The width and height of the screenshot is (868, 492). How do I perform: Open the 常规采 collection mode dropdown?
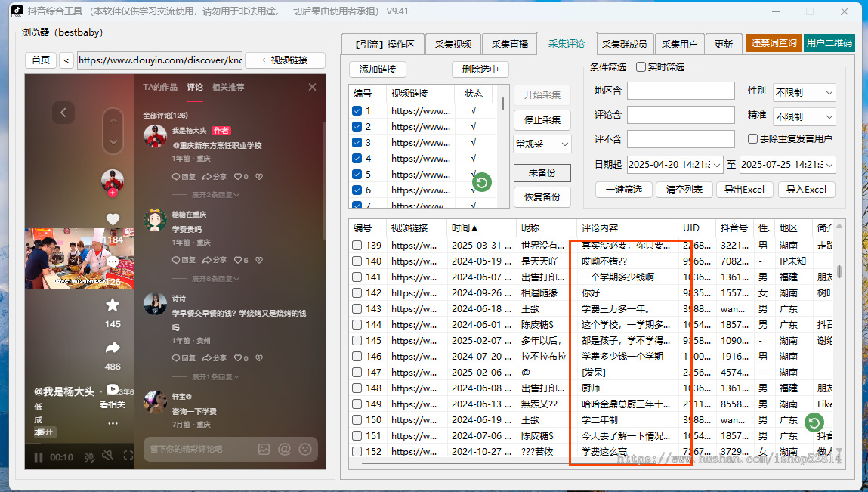pos(542,144)
